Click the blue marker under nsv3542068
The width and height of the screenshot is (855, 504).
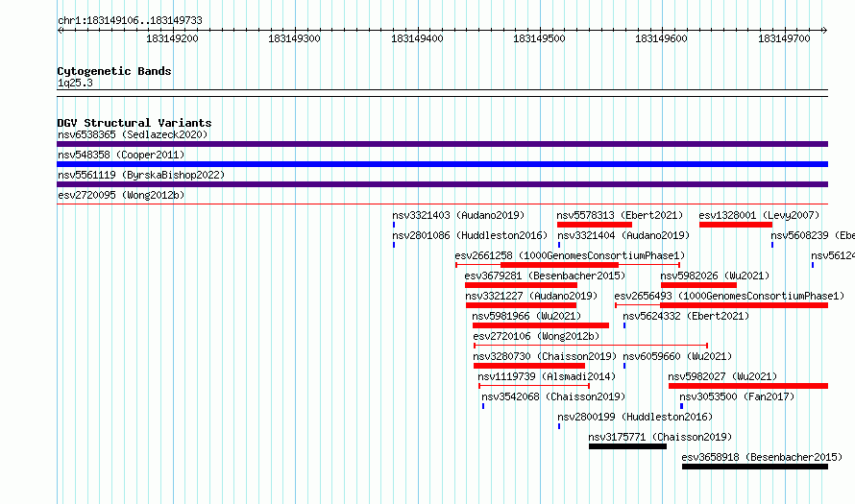tap(483, 406)
